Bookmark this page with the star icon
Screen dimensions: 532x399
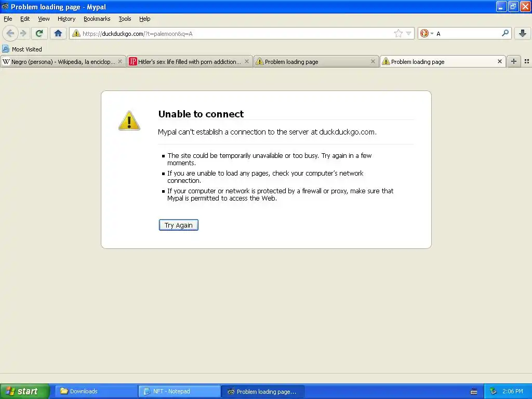pyautogui.click(x=398, y=33)
